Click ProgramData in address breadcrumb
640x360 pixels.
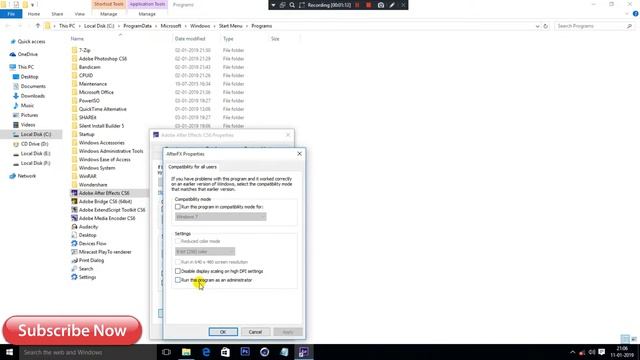137,26
